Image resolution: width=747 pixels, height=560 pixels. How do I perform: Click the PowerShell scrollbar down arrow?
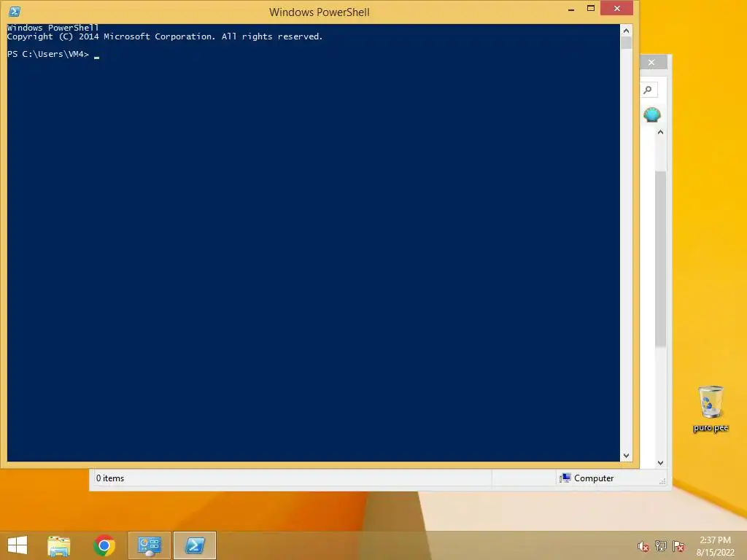point(626,456)
